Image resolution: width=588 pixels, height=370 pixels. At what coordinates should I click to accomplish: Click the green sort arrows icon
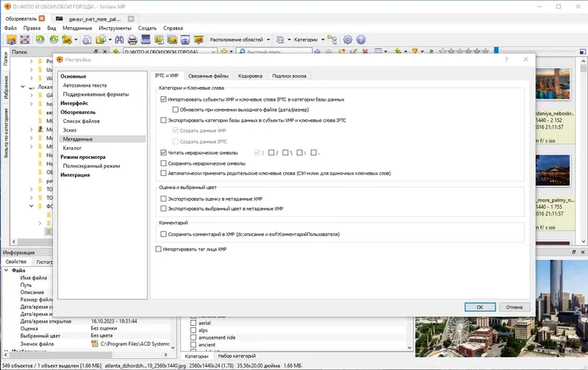(398, 51)
